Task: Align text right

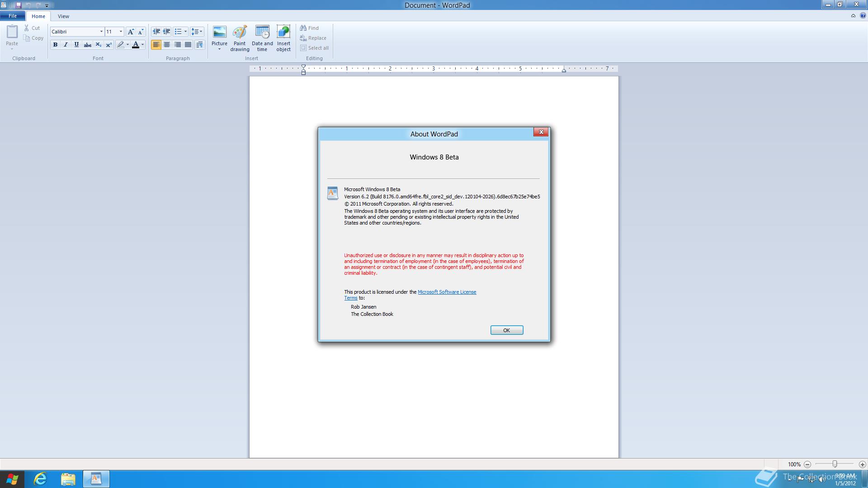Action: click(178, 45)
